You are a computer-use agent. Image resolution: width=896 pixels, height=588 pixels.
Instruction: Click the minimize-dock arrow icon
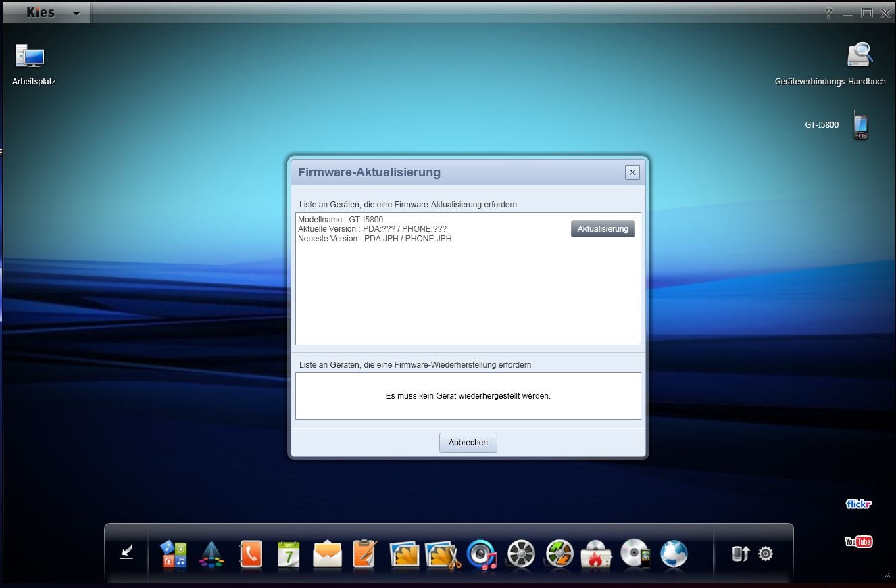tap(126, 553)
